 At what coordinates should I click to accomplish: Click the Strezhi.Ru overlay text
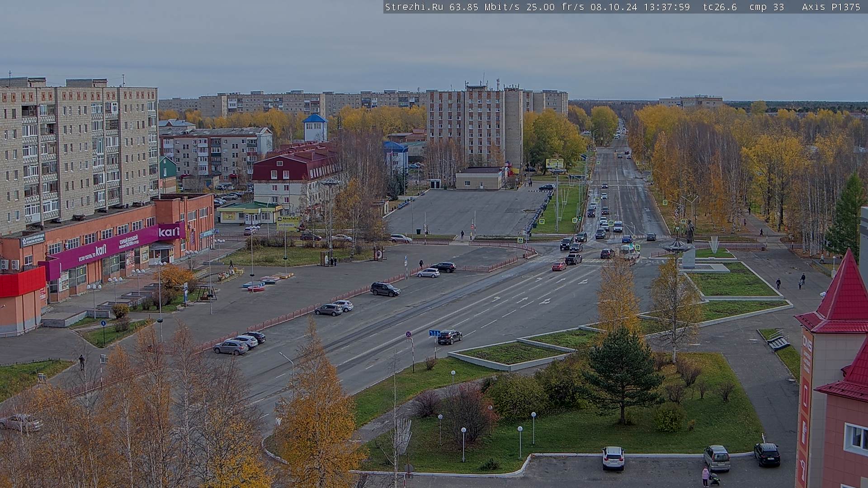414,7
